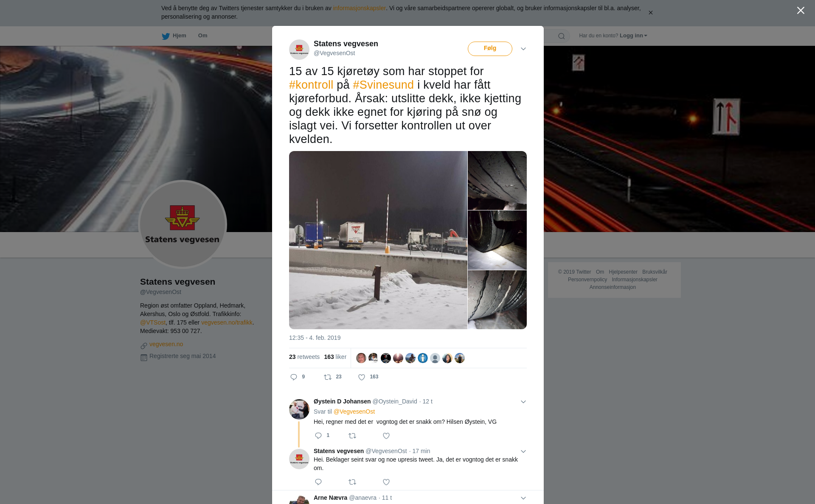Click the reply icon under the main tweet
The height and width of the screenshot is (504, 815).
294,377
